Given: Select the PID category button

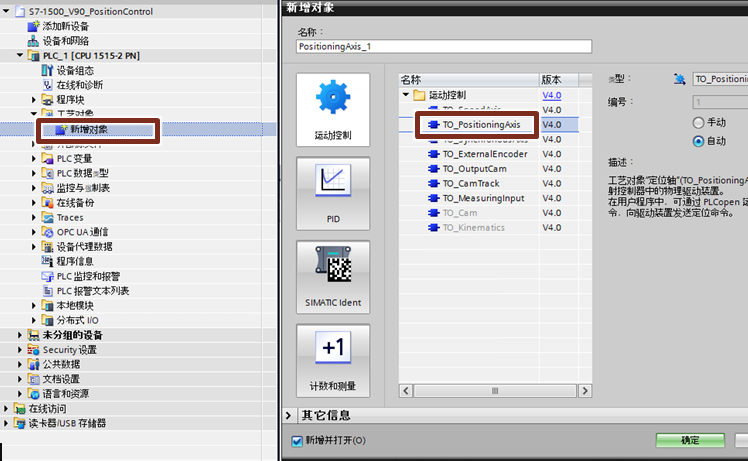Looking at the screenshot, I should click(333, 193).
